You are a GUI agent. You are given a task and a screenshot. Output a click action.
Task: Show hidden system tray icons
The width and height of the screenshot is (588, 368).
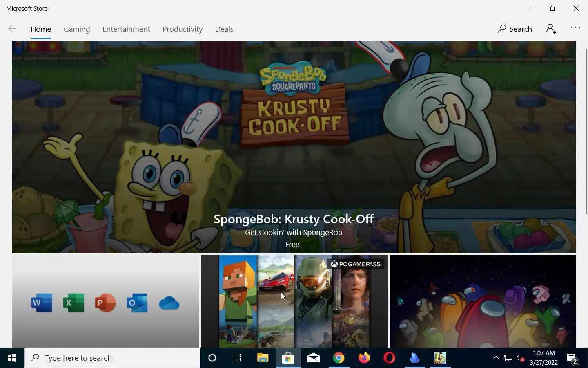[496, 358]
